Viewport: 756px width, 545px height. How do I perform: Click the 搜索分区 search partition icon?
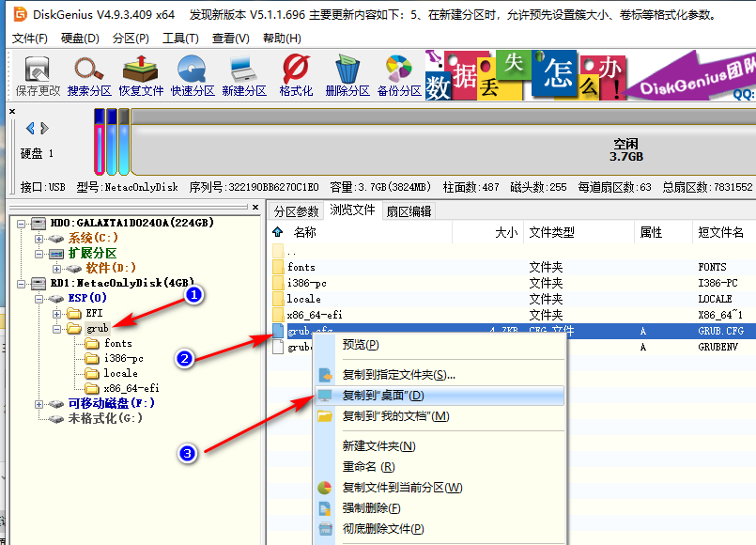pos(89,76)
